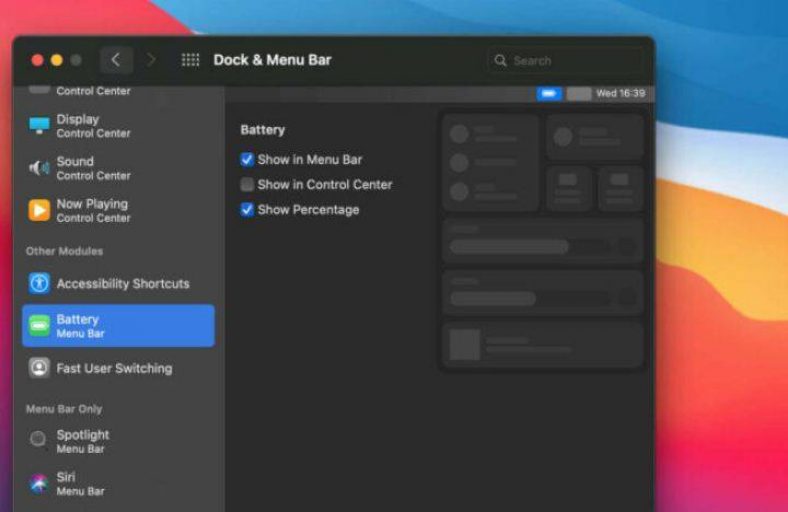
Task: Click the Spotlight magnifier icon in sidebar
Action: [x=38, y=439]
